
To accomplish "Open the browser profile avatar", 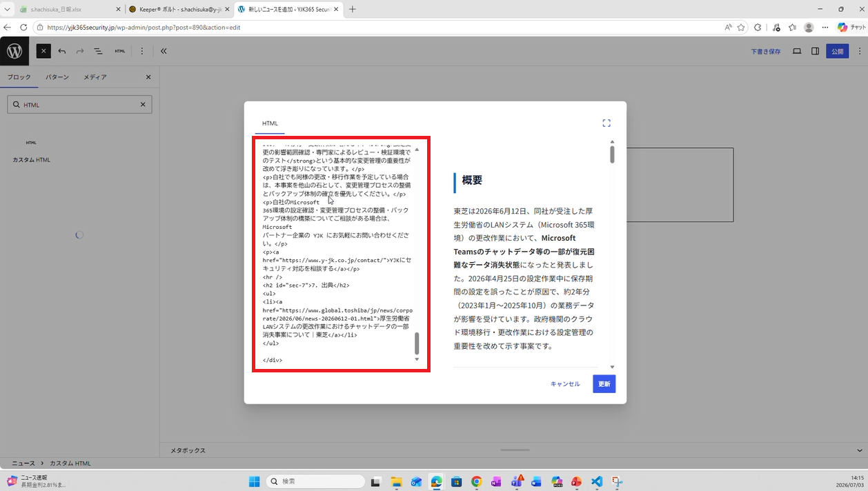I will (809, 28).
